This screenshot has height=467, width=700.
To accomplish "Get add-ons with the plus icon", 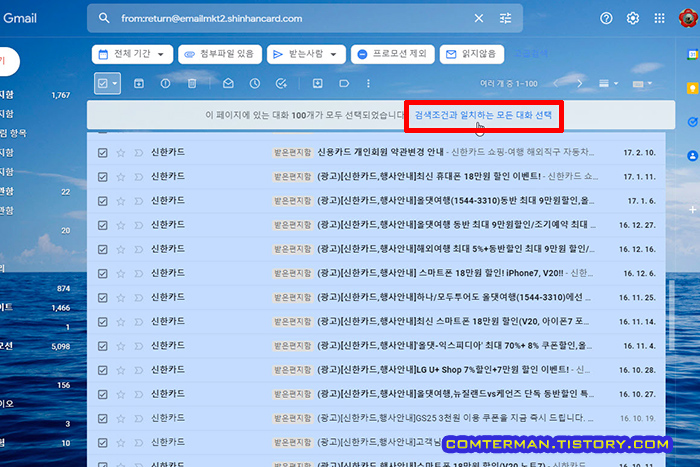I will click(x=692, y=209).
